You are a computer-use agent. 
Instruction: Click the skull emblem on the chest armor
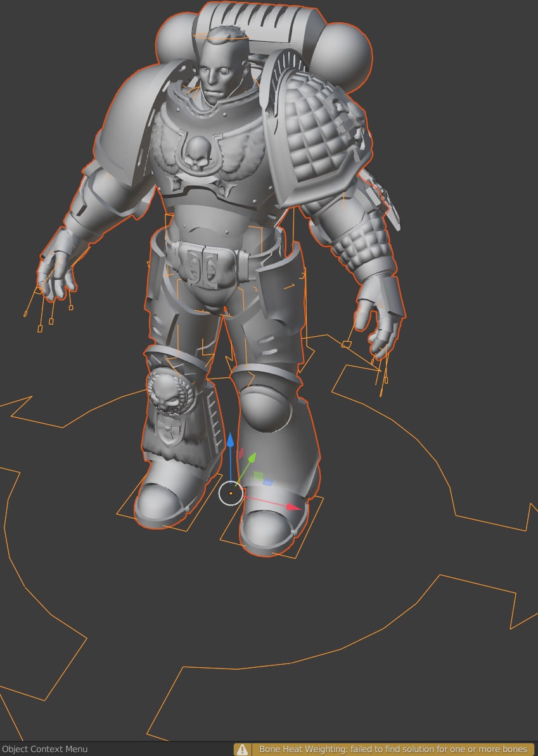[x=198, y=153]
